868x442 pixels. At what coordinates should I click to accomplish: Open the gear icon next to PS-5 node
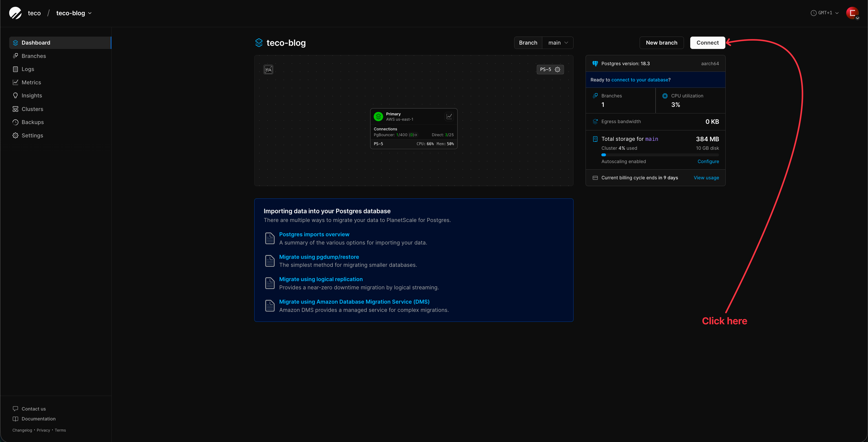(x=557, y=70)
